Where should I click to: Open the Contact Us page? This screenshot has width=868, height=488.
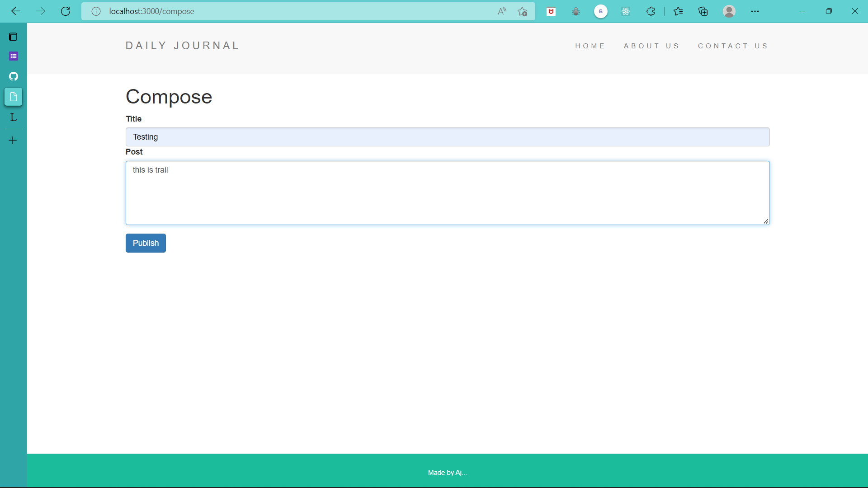pos(733,46)
